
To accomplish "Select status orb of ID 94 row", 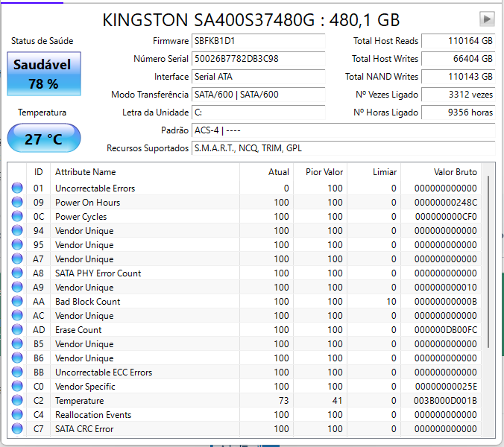I will (17, 230).
